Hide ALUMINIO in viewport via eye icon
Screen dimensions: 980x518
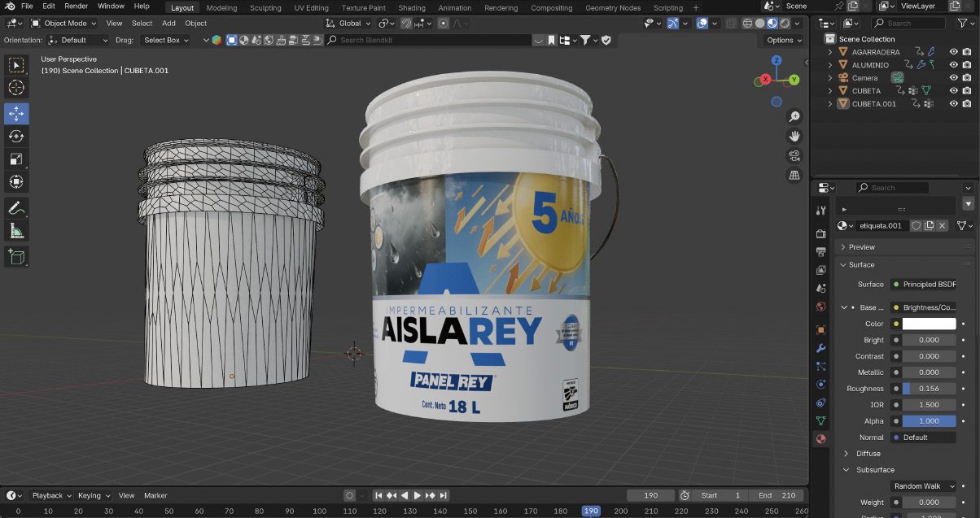pyautogui.click(x=954, y=65)
